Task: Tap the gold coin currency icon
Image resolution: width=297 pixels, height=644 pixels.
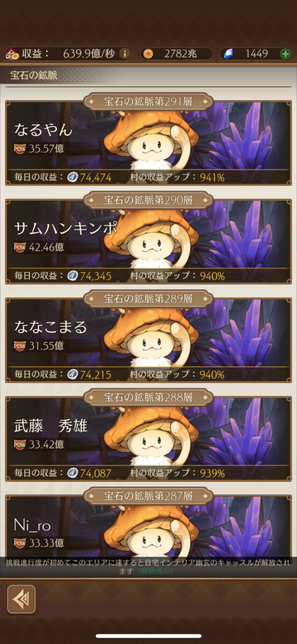Action: [x=148, y=53]
